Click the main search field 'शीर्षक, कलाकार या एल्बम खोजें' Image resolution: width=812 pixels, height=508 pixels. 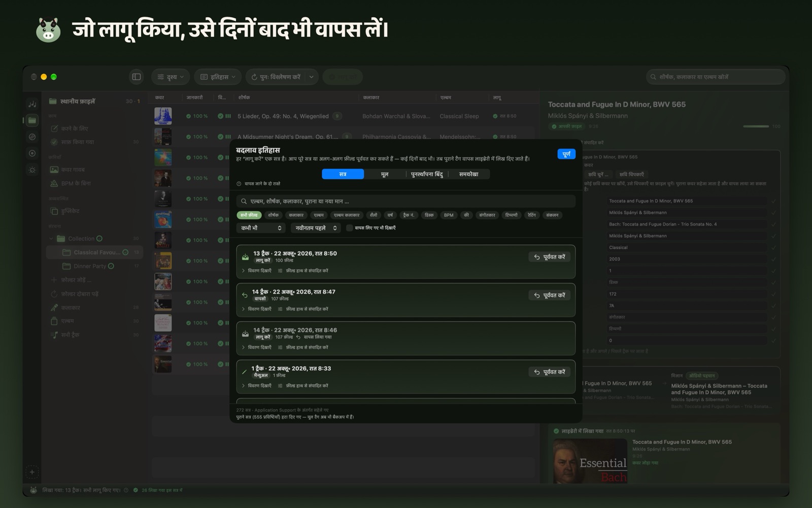[x=716, y=77]
